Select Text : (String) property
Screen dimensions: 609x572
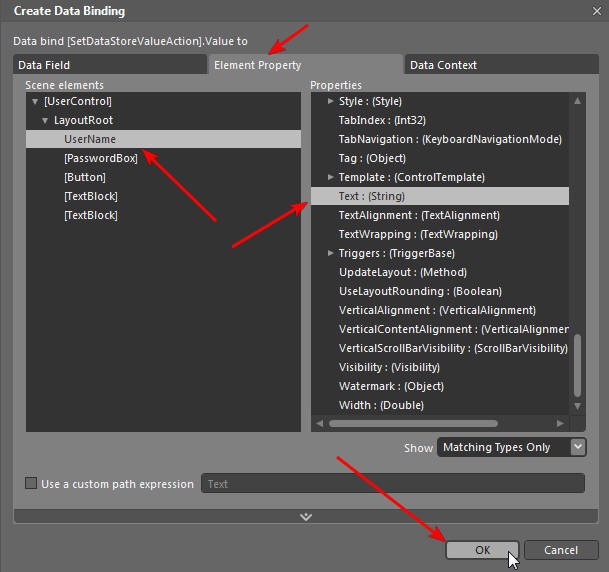coord(440,196)
